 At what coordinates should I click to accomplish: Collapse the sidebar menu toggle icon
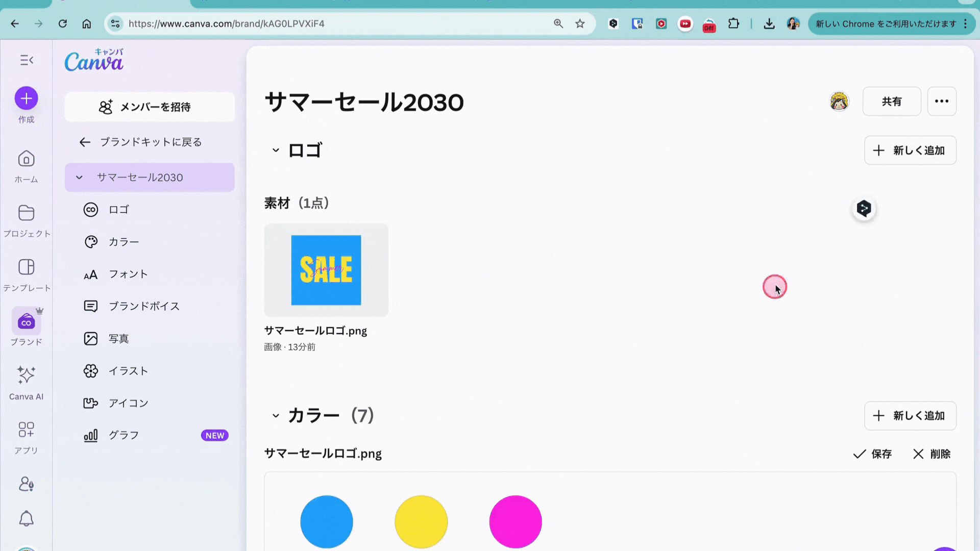[x=27, y=60]
